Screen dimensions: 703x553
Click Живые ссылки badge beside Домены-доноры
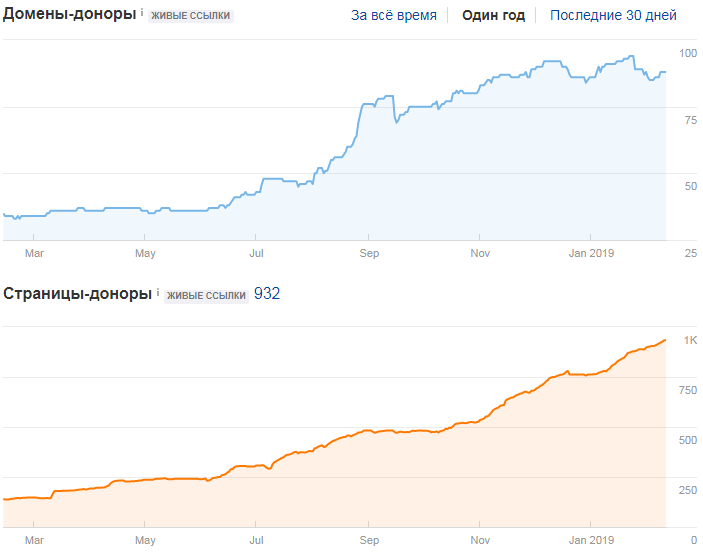191,16
